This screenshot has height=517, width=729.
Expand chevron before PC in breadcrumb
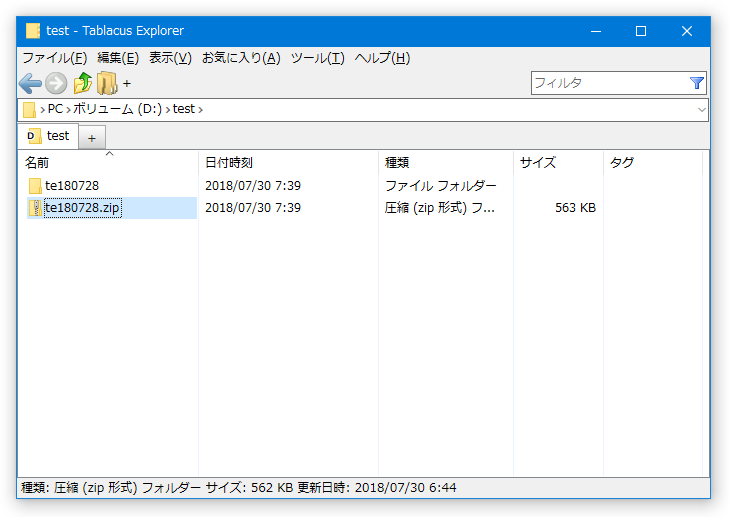pyautogui.click(x=42, y=110)
